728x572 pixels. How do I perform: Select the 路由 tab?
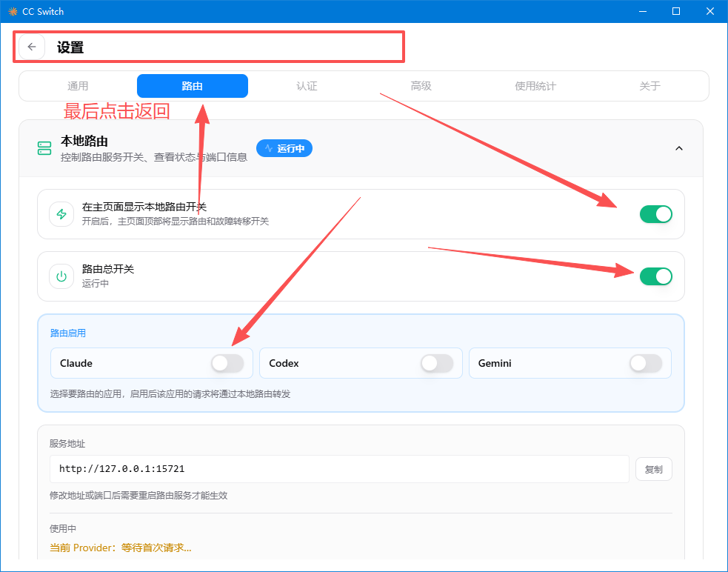pos(193,86)
